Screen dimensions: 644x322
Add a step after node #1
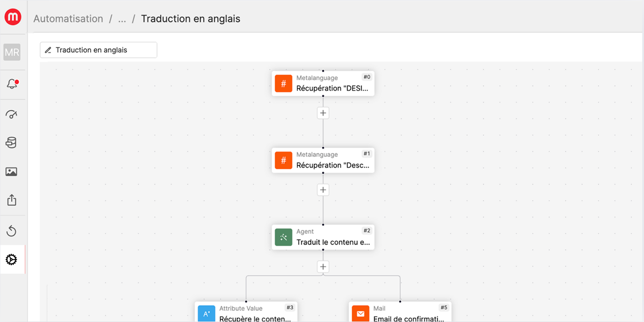323,190
